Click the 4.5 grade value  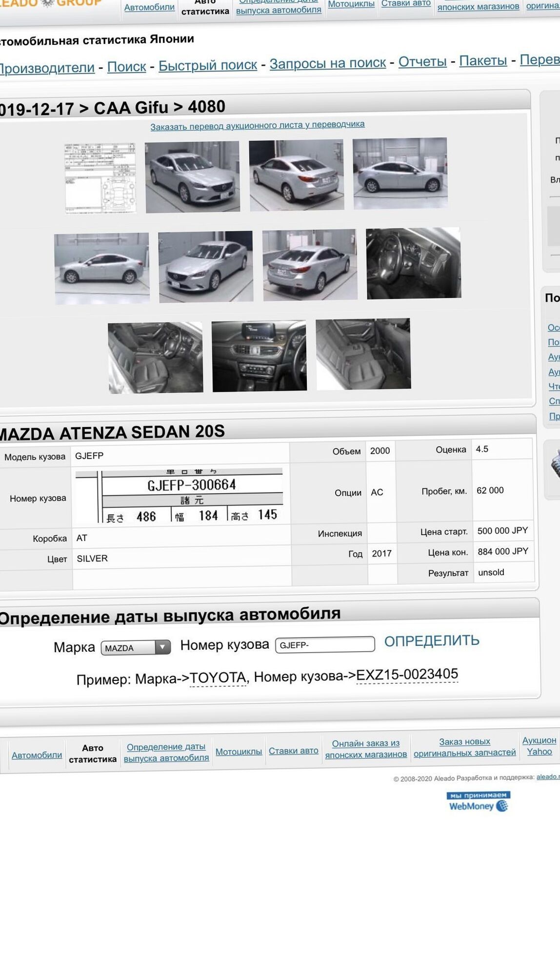pyautogui.click(x=482, y=449)
